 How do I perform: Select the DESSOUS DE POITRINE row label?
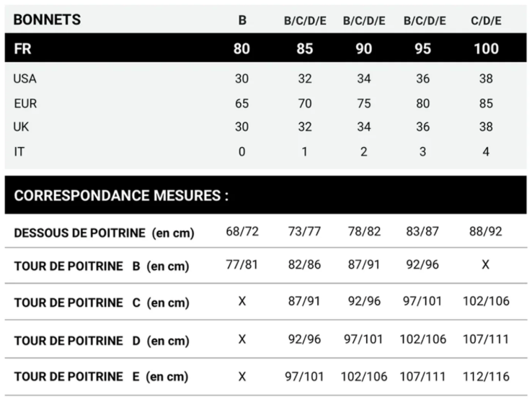click(101, 232)
